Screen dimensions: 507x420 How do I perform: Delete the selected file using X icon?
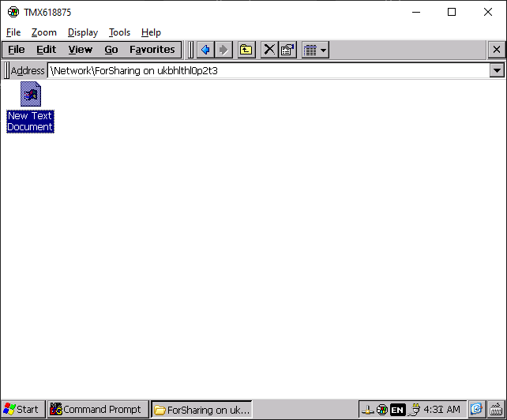click(x=269, y=50)
